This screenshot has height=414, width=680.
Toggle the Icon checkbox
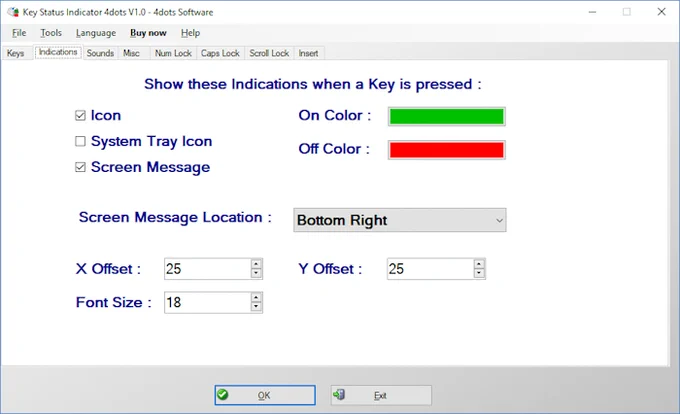pos(80,115)
